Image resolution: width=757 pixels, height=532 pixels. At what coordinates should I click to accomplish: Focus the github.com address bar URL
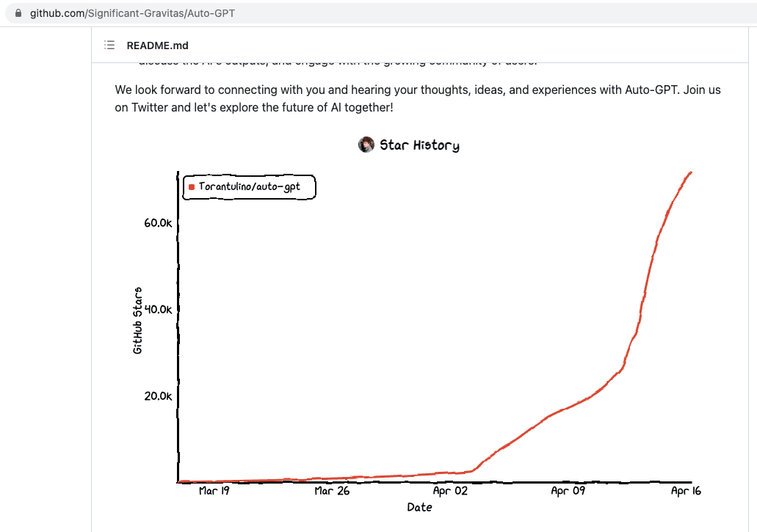pyautogui.click(x=132, y=13)
